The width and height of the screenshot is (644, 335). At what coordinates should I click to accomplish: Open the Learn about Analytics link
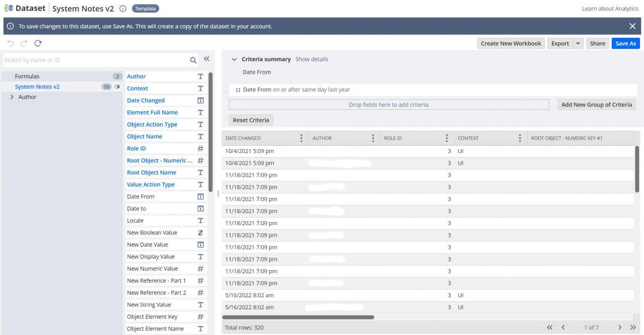(610, 8)
